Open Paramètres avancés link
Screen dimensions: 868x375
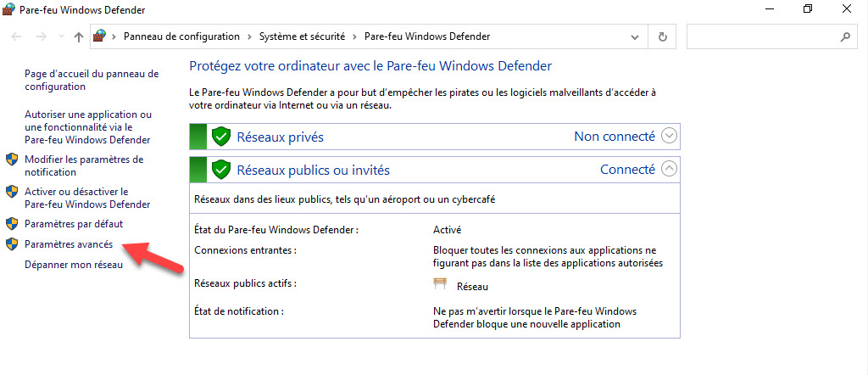pyautogui.click(x=69, y=244)
